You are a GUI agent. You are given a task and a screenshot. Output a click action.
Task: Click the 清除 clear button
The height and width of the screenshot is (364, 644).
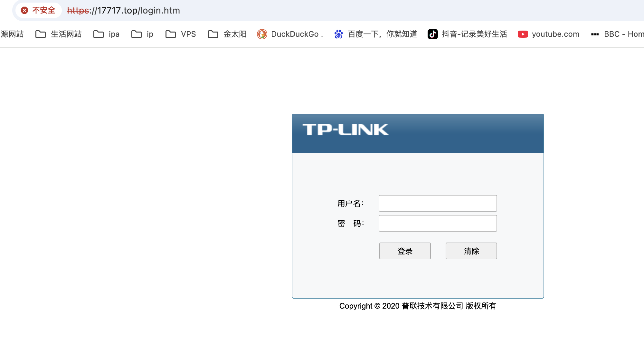[471, 251]
